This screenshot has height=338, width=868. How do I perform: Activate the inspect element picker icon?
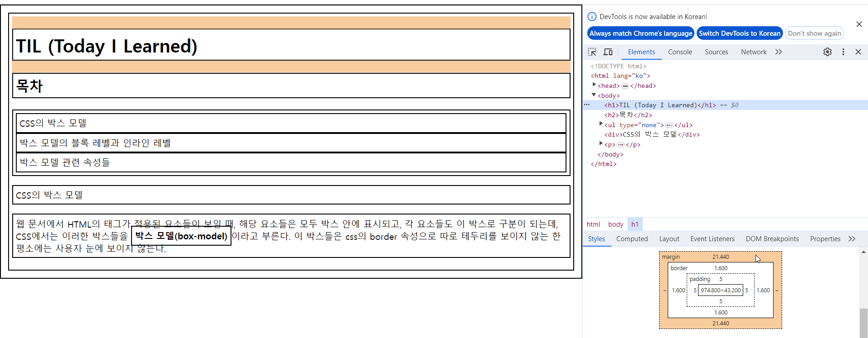tap(592, 52)
